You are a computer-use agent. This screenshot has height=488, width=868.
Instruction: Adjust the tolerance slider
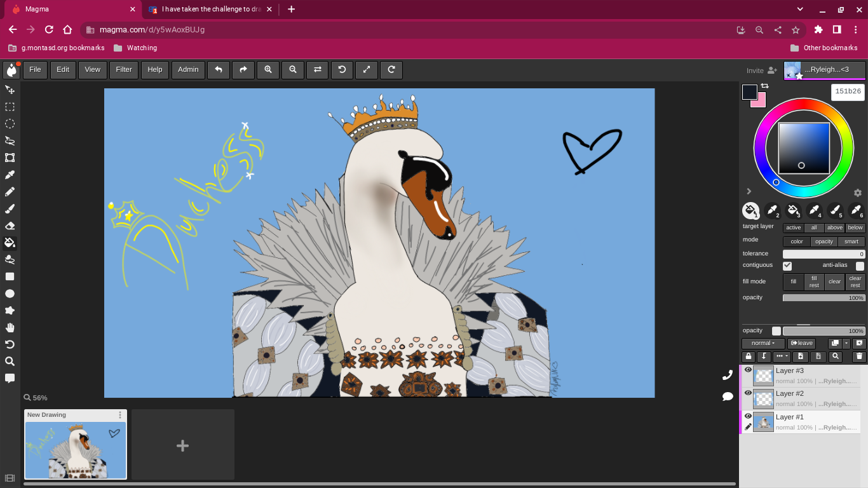coord(824,254)
